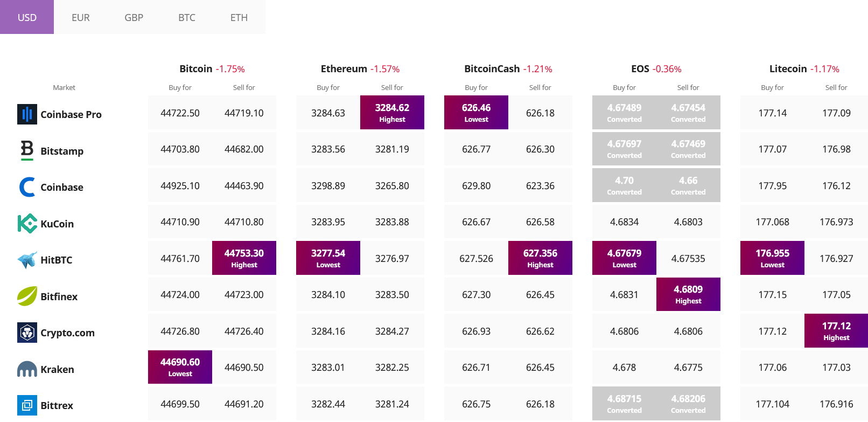Open the Bittrex market link
The image size is (868, 422).
[57, 405]
